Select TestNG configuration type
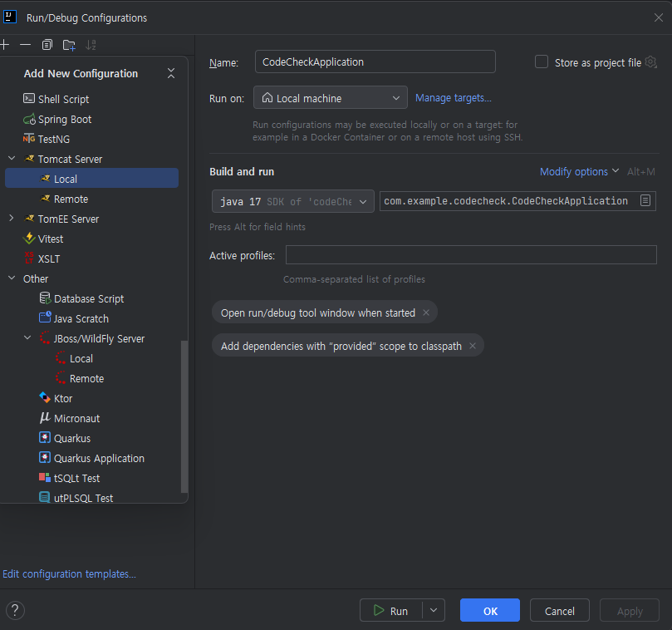 click(x=91, y=139)
